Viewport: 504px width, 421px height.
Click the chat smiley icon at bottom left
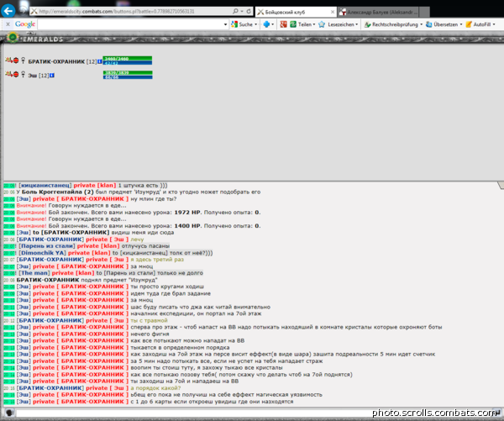[x=9, y=413]
